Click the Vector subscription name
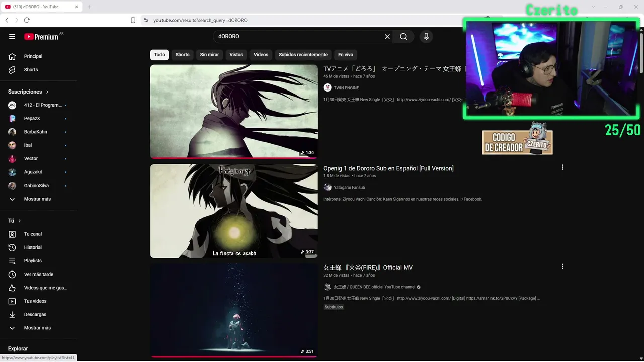This screenshot has width=644, height=362. tap(31, 159)
